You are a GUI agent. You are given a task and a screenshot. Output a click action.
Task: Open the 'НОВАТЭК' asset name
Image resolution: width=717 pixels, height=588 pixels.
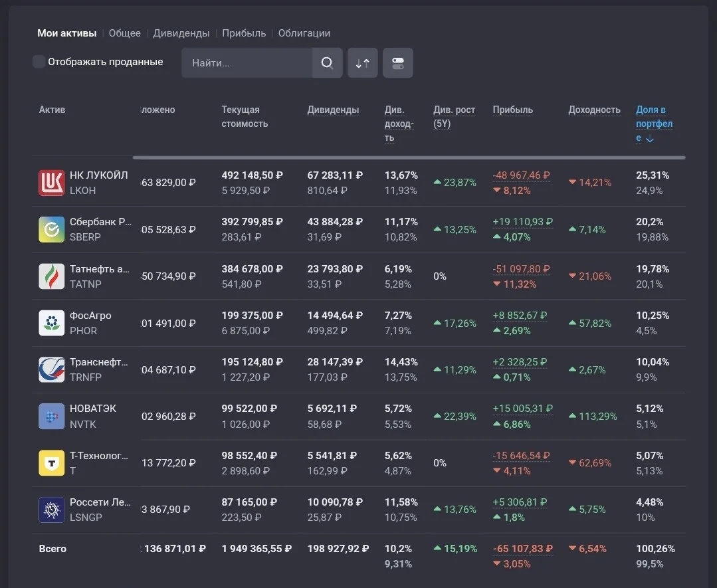93,409
